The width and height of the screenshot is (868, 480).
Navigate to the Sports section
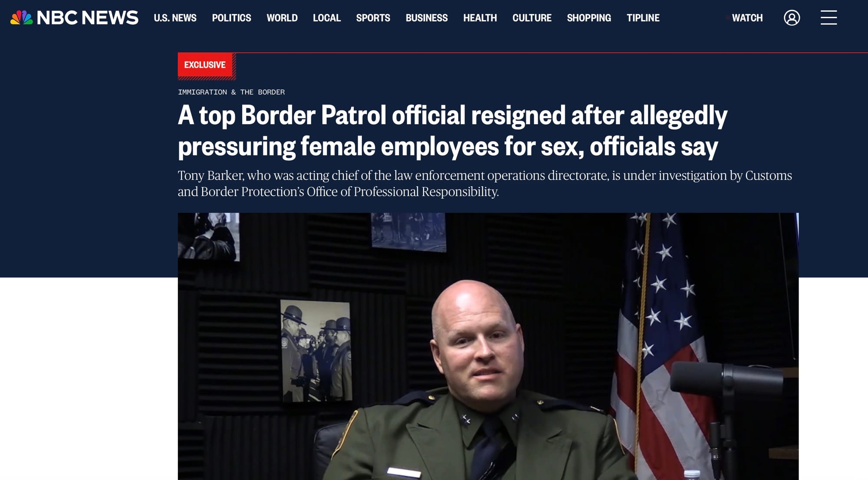[373, 18]
